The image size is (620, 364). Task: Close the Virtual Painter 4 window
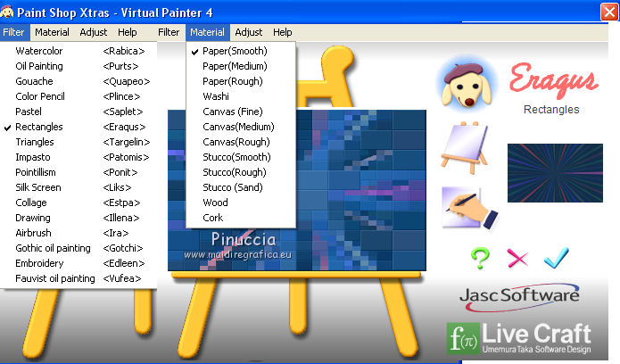[609, 12]
